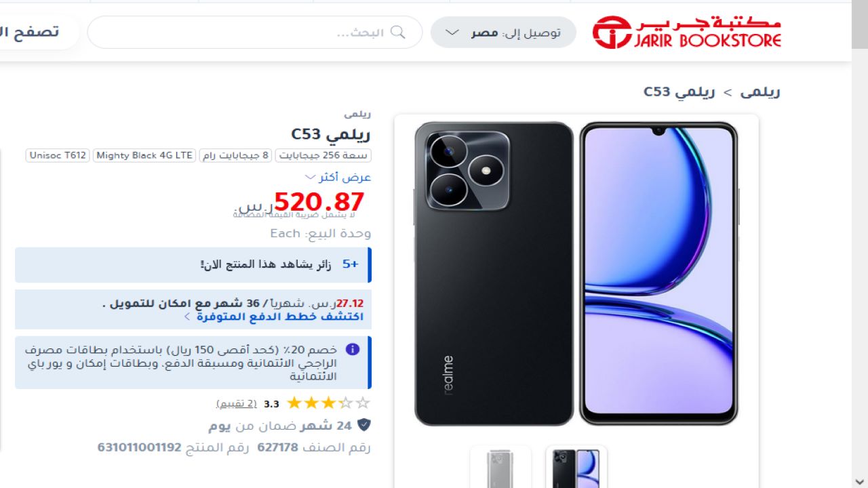Expand the delivery to مصر dropdown
This screenshot has width=868, height=488.
click(503, 32)
